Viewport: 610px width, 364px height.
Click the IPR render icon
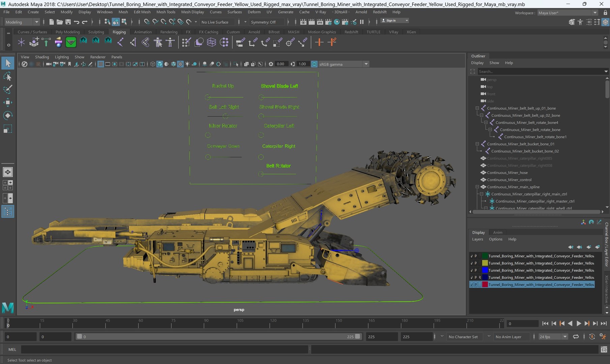[320, 22]
